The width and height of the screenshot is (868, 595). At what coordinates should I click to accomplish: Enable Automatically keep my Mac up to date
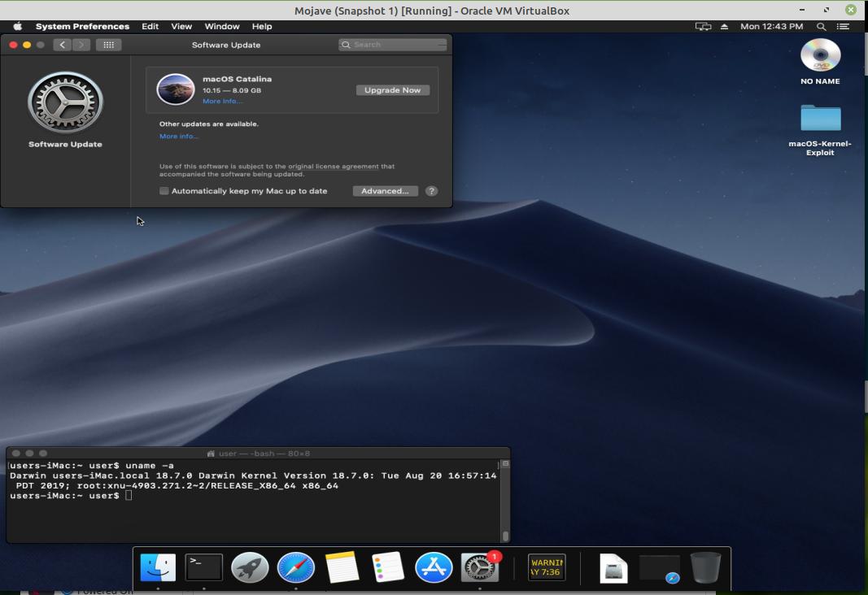click(164, 191)
